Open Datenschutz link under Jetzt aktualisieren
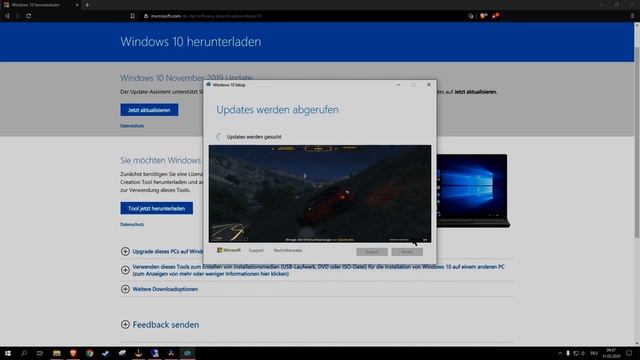640x360 pixels. tap(132, 126)
